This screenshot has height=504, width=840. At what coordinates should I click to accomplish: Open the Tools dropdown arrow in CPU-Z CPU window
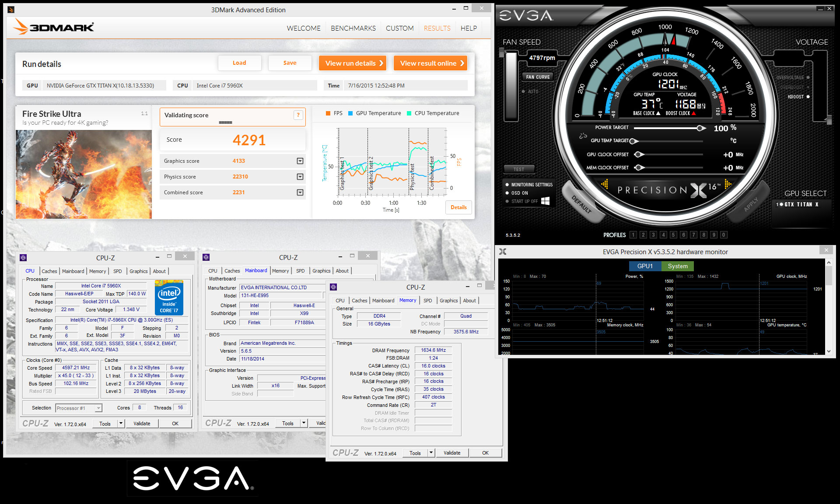coord(121,423)
